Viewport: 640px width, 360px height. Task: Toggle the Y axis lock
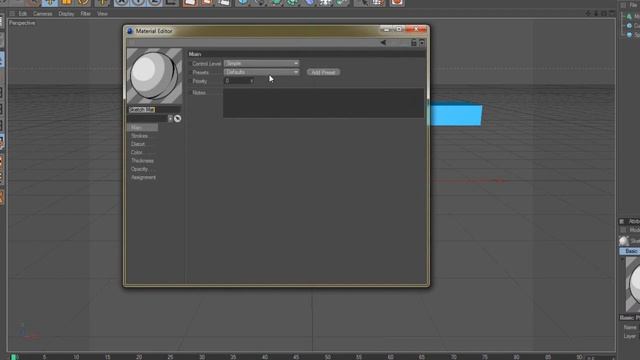138,2
